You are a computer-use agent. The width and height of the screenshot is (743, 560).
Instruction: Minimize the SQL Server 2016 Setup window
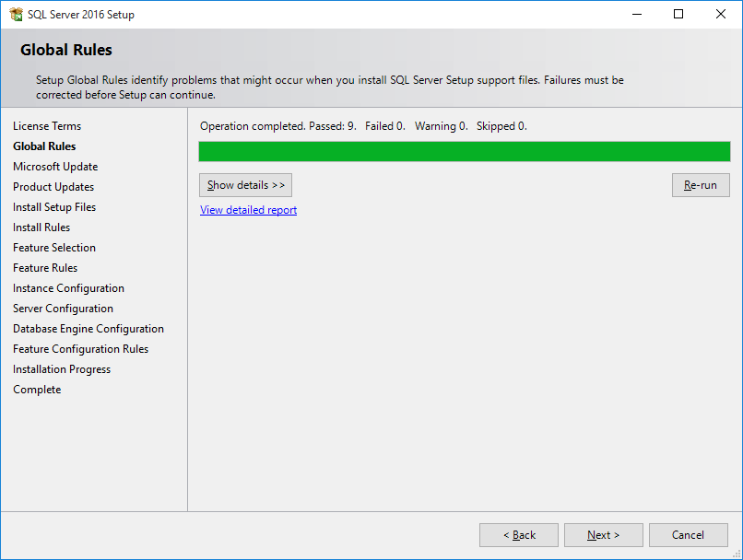click(x=636, y=15)
